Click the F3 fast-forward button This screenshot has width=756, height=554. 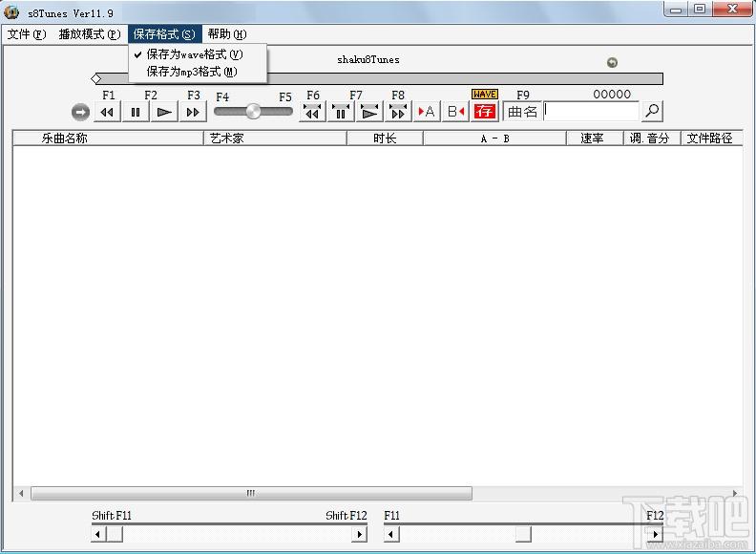(x=193, y=112)
